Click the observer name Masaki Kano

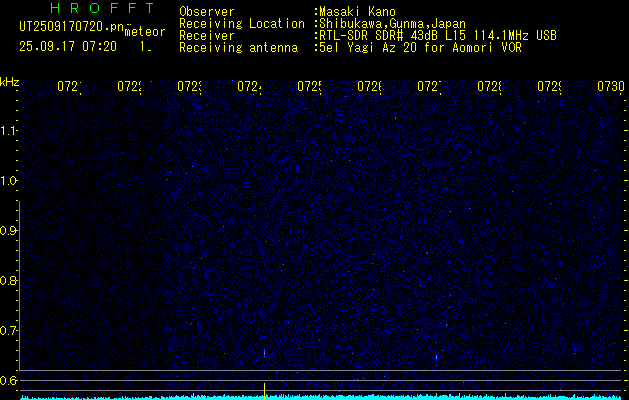click(357, 12)
